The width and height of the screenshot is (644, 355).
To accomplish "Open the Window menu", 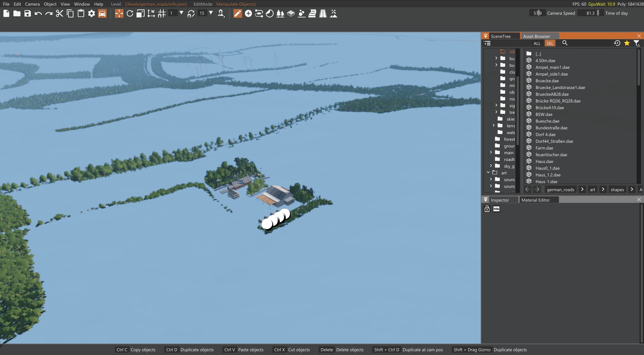I will 82,4.
